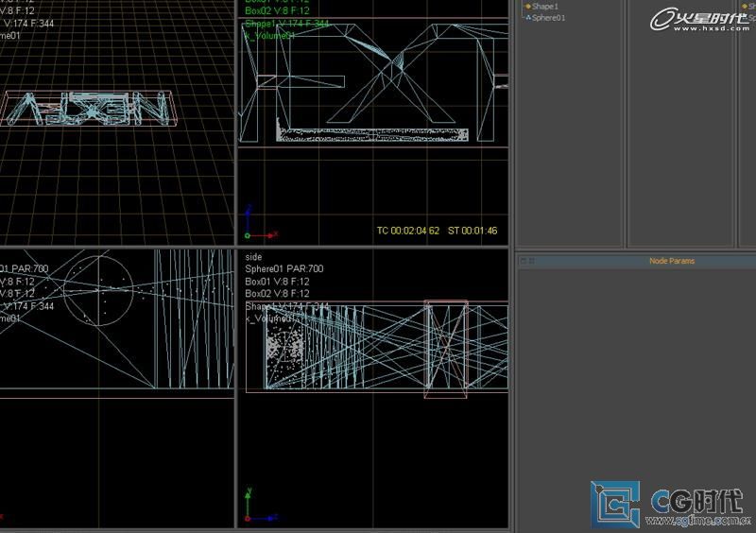Click 'Box01 V:8 F:12' in the side viewport
756x533 pixels.
point(277,282)
